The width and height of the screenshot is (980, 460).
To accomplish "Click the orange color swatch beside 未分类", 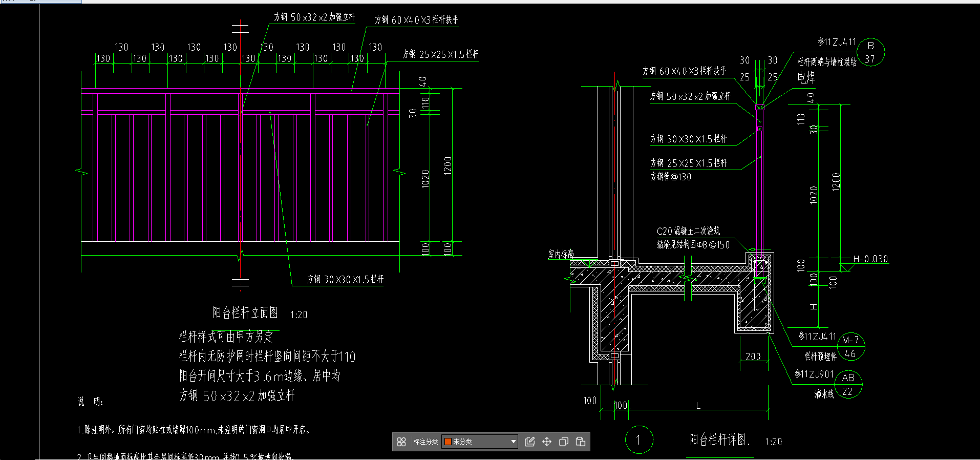I will tap(448, 442).
